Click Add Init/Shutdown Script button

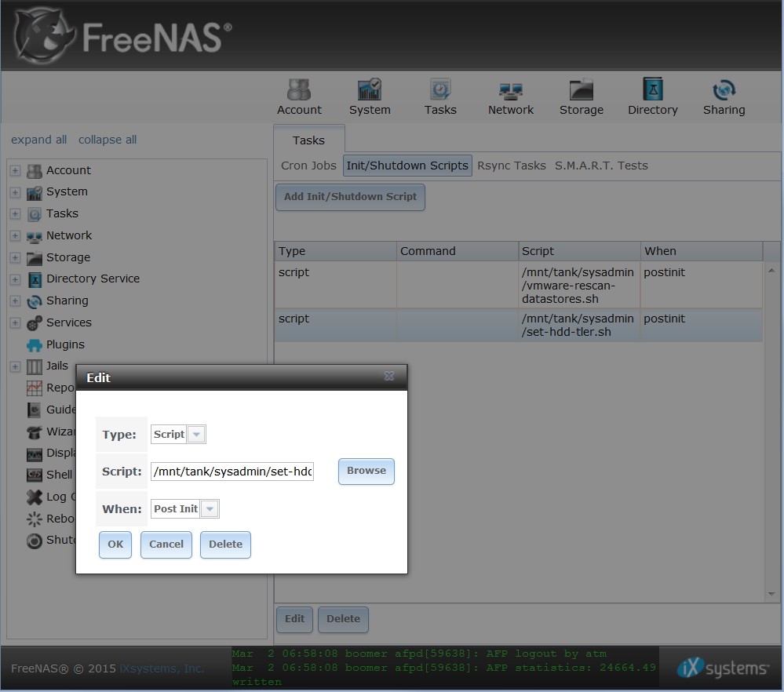pyautogui.click(x=350, y=197)
